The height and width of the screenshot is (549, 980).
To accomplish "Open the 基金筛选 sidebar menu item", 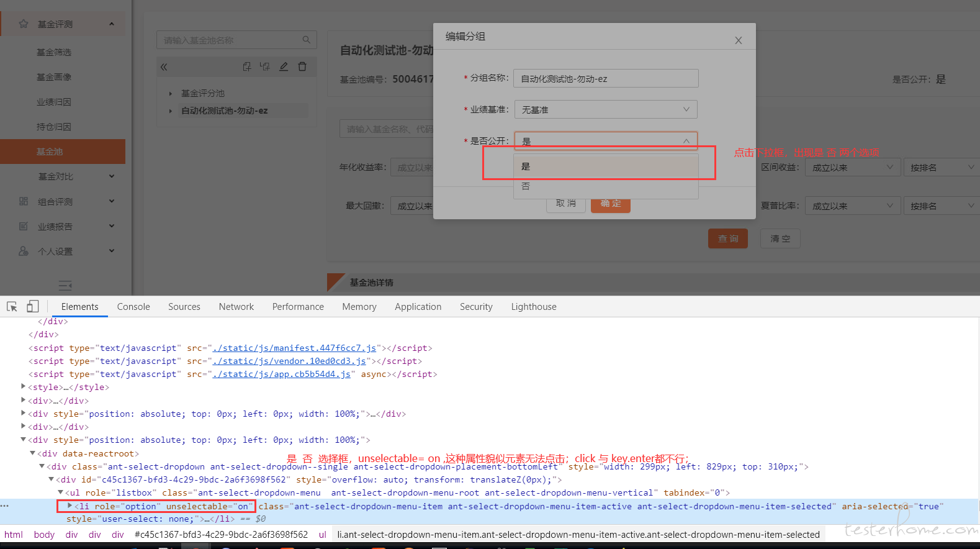I will click(54, 52).
